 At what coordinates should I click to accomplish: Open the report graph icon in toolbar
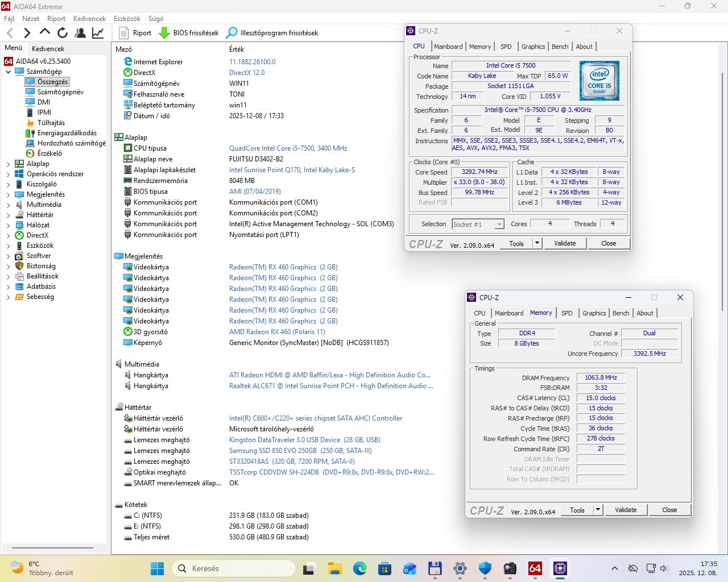[x=98, y=33]
